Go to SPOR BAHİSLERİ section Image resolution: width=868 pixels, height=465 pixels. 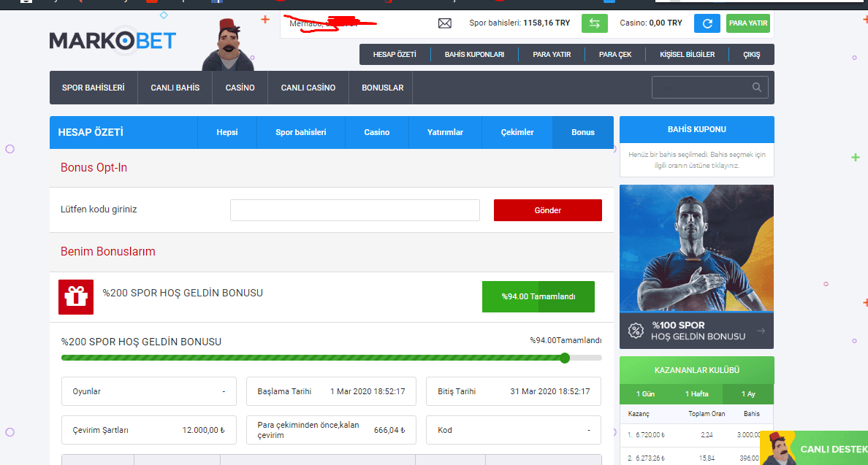tap(93, 88)
